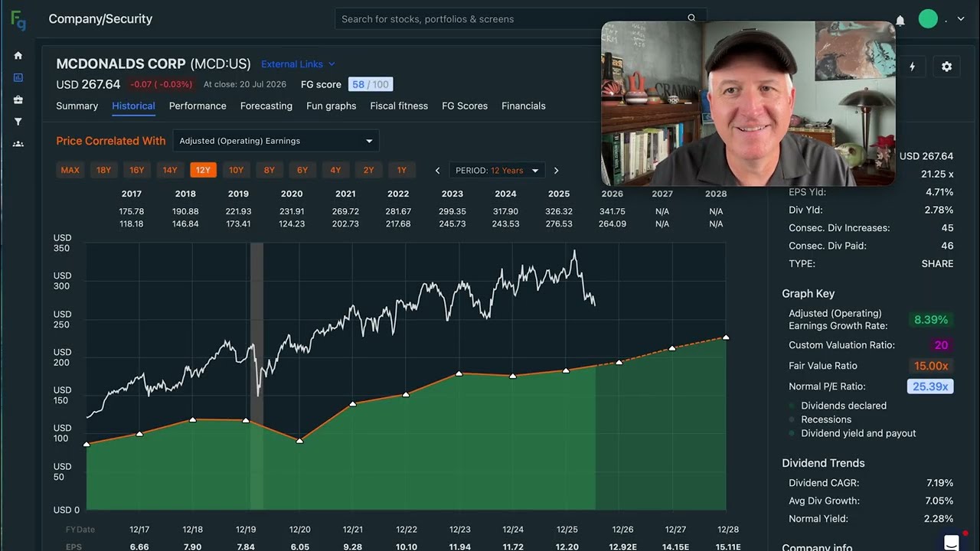Viewport: 980px width, 551px height.
Task: Click the FAST Graphs logo icon
Action: pos(18,21)
